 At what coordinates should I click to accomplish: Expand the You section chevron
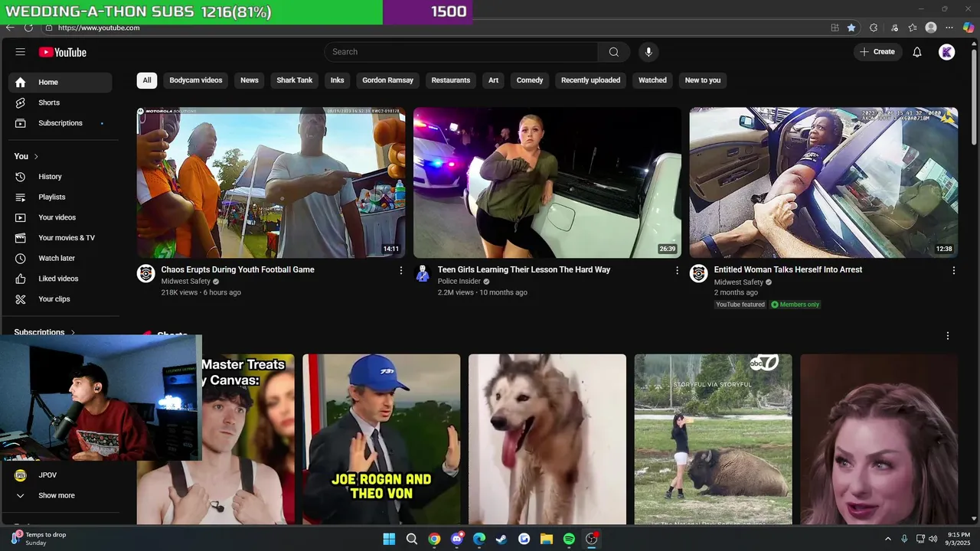tap(36, 156)
